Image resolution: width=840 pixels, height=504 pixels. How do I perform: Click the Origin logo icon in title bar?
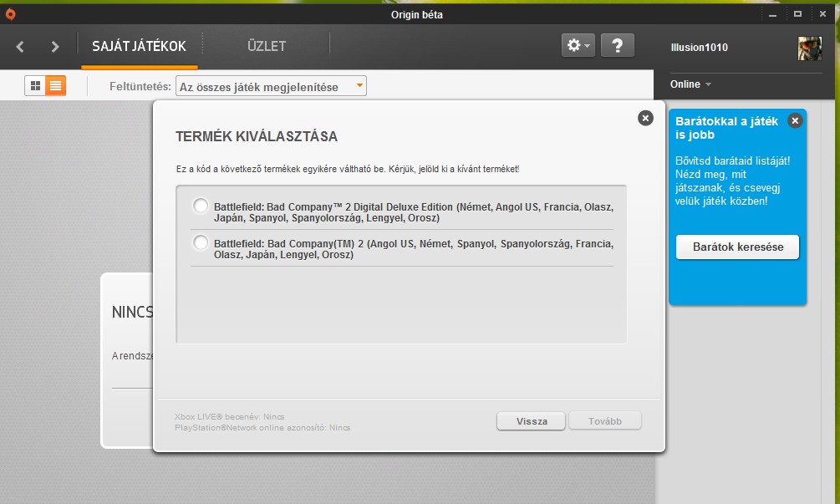point(10,14)
